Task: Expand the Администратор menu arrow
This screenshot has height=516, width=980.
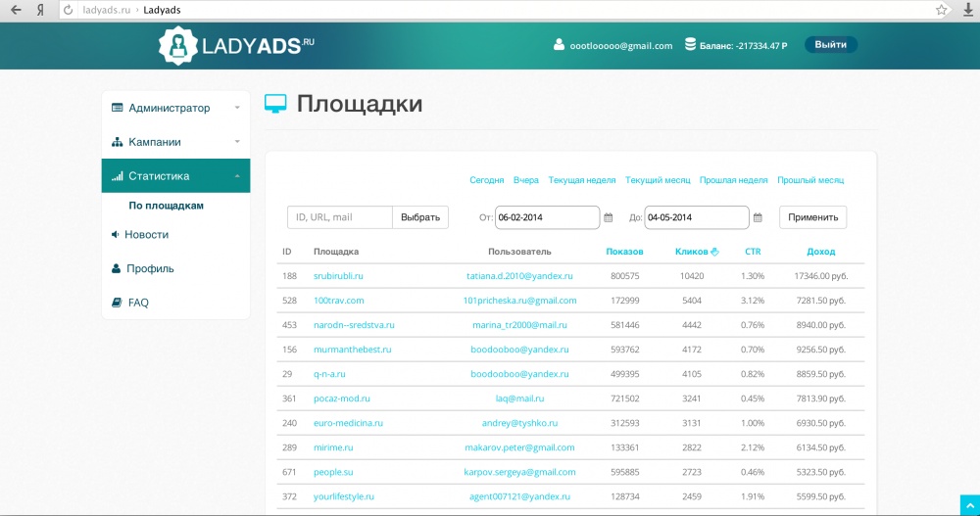Action: (237, 108)
